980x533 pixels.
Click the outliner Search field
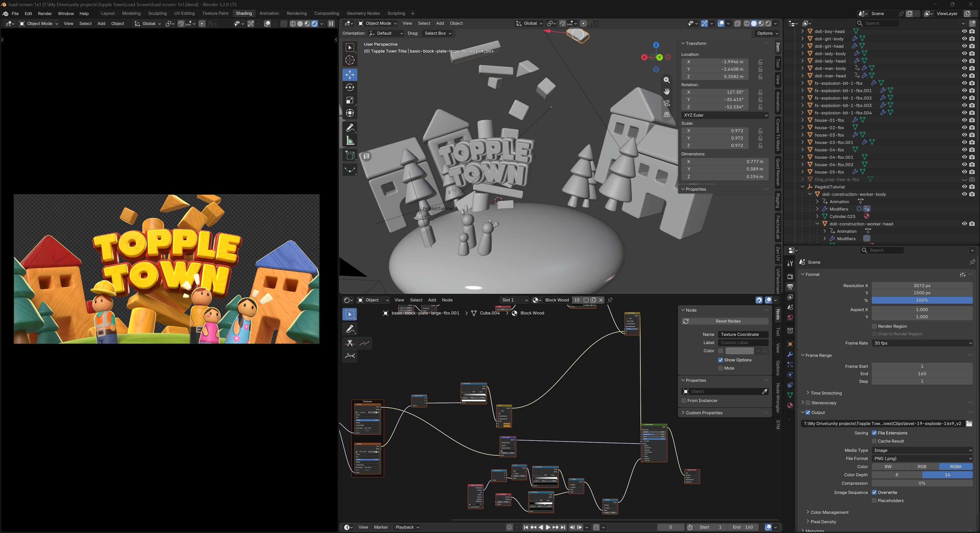tap(878, 23)
